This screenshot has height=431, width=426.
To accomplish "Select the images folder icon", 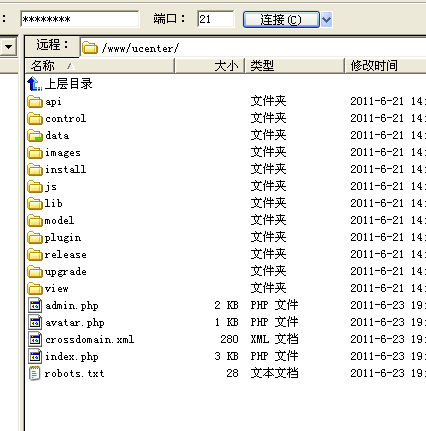I will (x=35, y=153).
